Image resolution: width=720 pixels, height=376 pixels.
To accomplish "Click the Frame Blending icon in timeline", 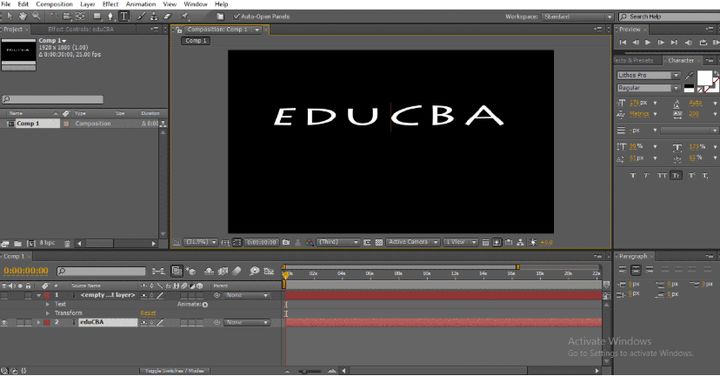I will (223, 271).
